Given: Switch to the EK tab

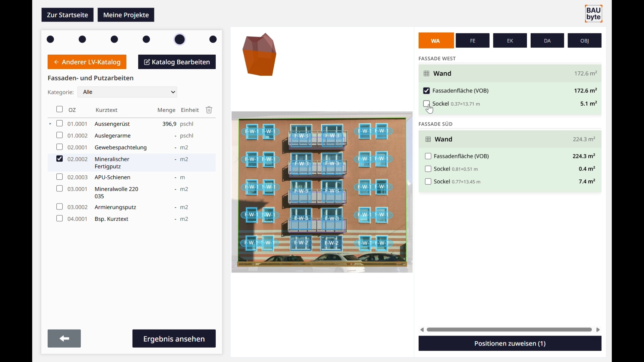Looking at the screenshot, I should (510, 41).
